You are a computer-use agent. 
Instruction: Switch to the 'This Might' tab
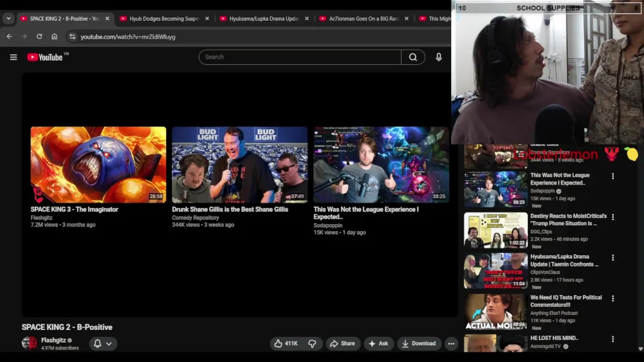tap(435, 19)
